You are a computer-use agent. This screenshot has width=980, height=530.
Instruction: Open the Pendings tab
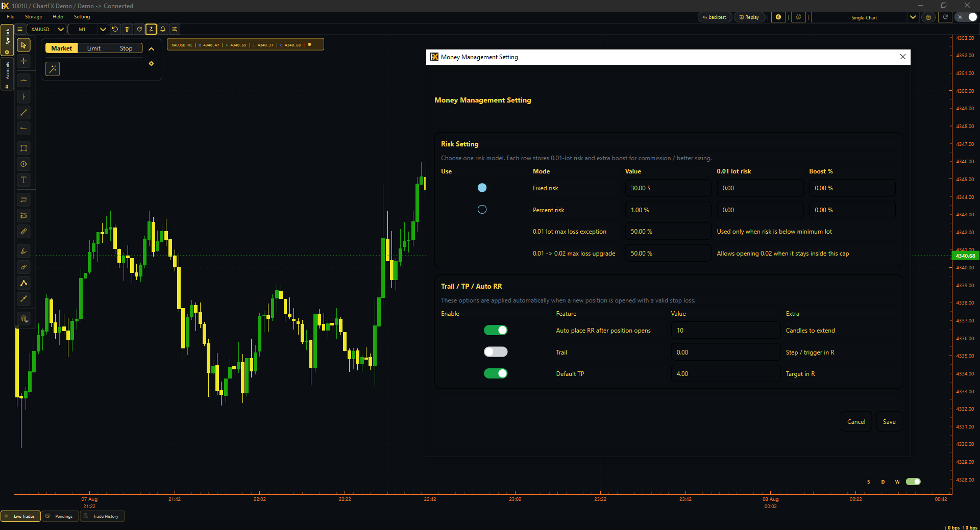click(60, 516)
